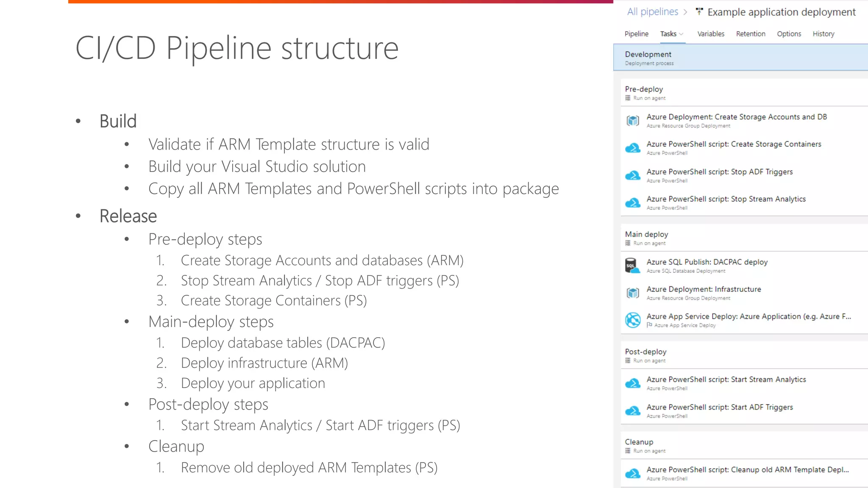Image resolution: width=868 pixels, height=488 pixels.
Task: Open the History tab
Action: (823, 34)
